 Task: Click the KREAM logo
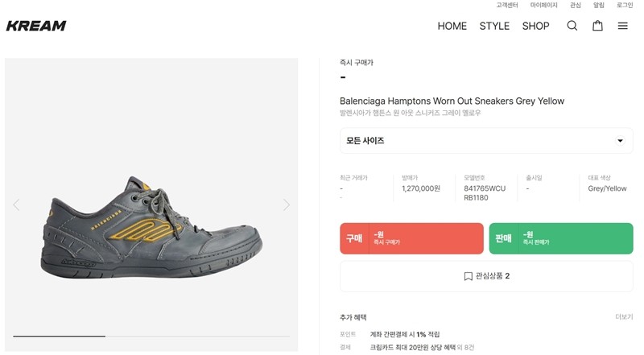coord(36,26)
